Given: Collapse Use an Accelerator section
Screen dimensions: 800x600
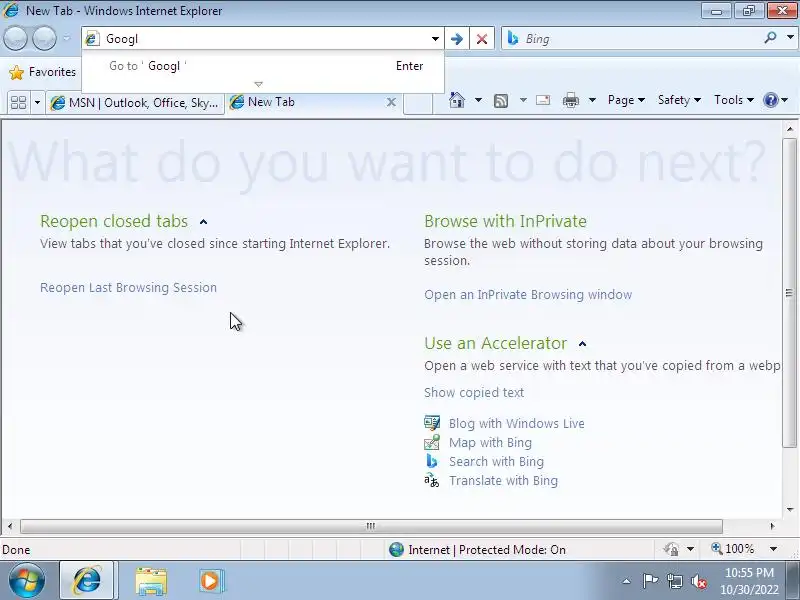Looking at the screenshot, I should click(582, 344).
